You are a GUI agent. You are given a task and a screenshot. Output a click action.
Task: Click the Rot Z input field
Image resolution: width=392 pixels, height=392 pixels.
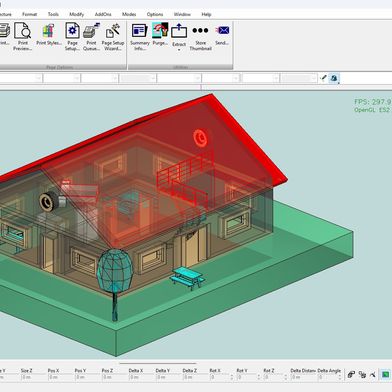point(273,377)
